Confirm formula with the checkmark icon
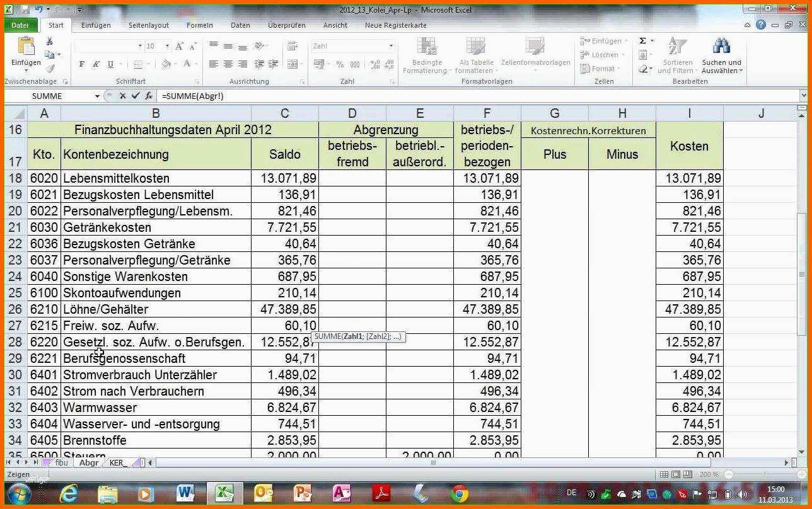The height and width of the screenshot is (509, 812). [x=136, y=96]
